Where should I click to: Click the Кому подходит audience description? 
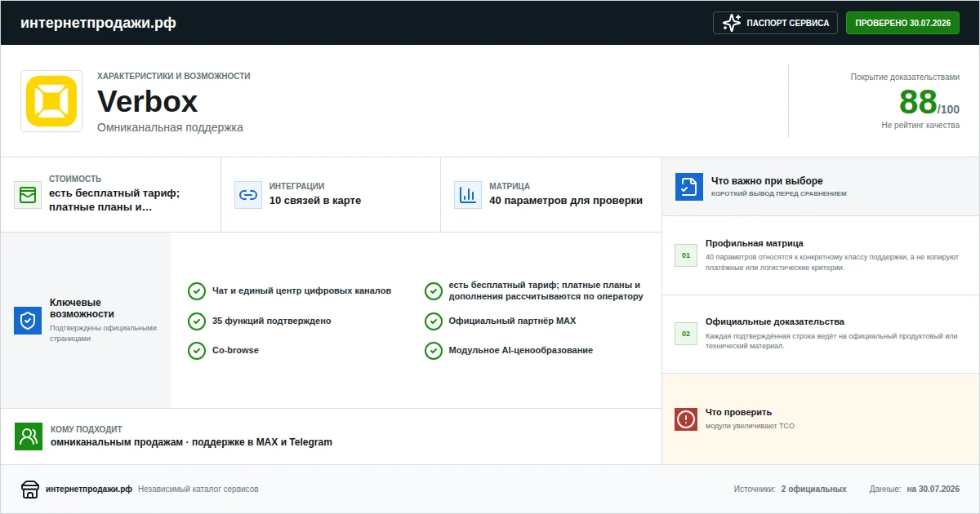click(x=191, y=442)
